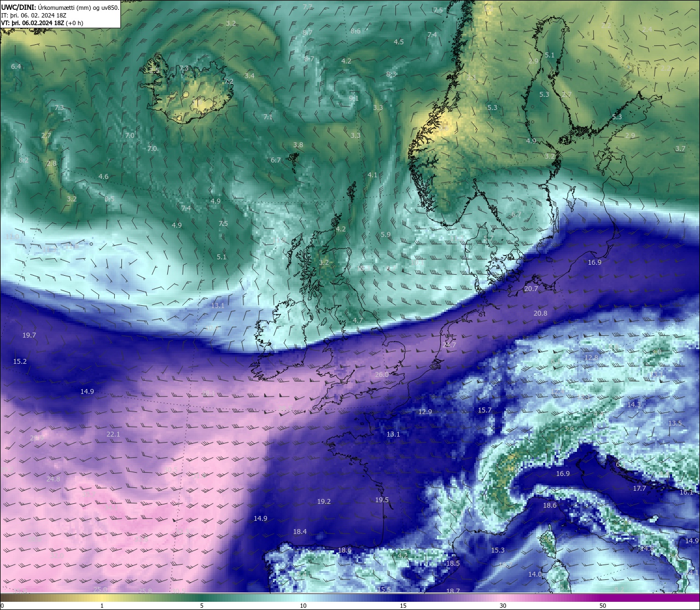Click the 12.9 value over northern France
The height and width of the screenshot is (610, 700).
[x=425, y=412]
